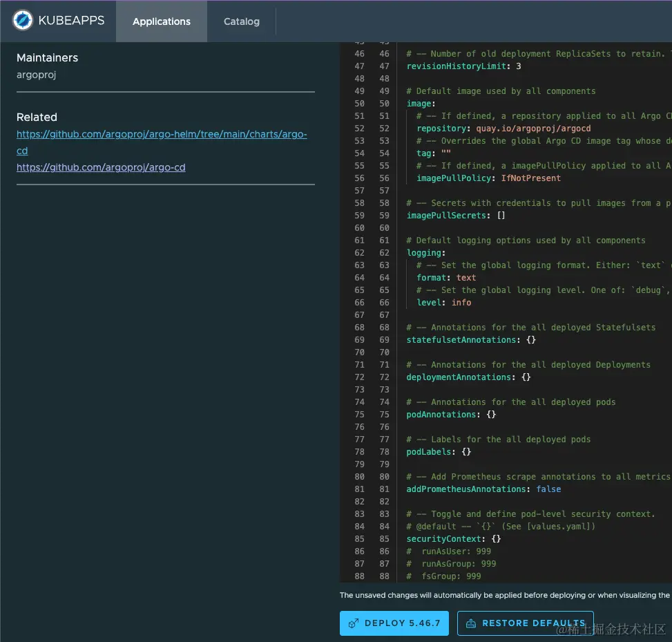Open the argoproj/argo-cd GitHub link

(x=101, y=167)
